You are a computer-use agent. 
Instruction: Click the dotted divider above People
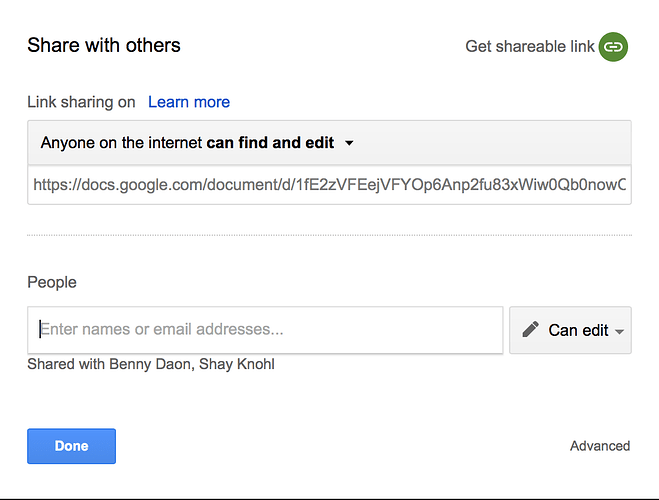tap(329, 236)
